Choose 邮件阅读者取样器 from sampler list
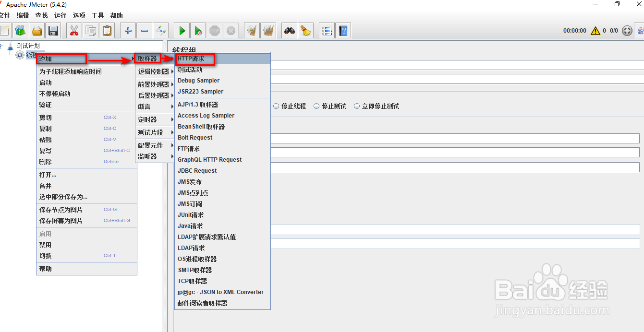The width and height of the screenshot is (644, 332). pyautogui.click(x=223, y=303)
